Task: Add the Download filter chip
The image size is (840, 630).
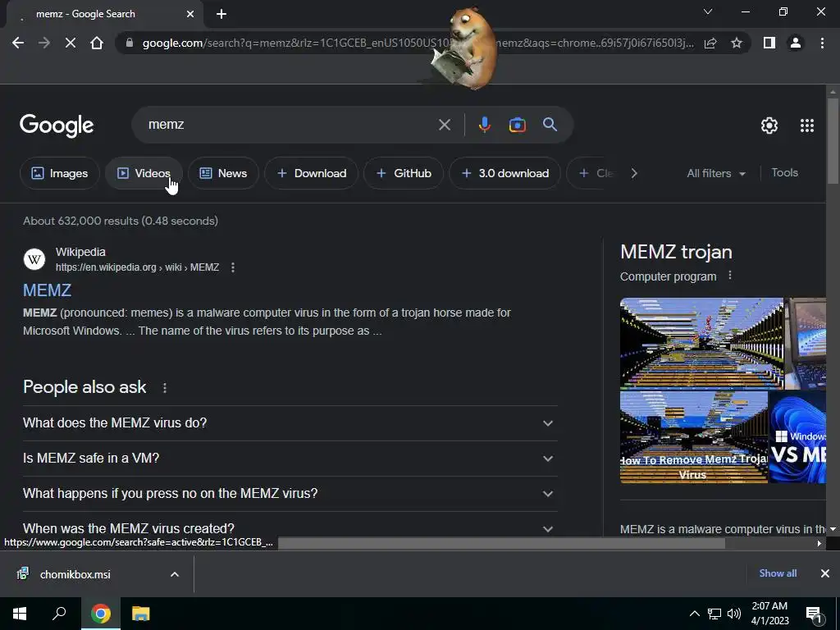Action: tap(311, 173)
